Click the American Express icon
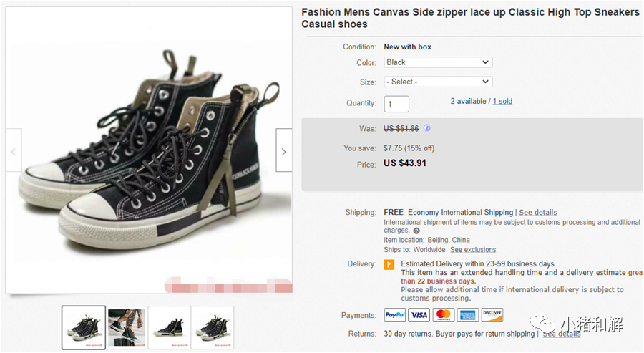The image size is (644, 353). tap(468, 315)
